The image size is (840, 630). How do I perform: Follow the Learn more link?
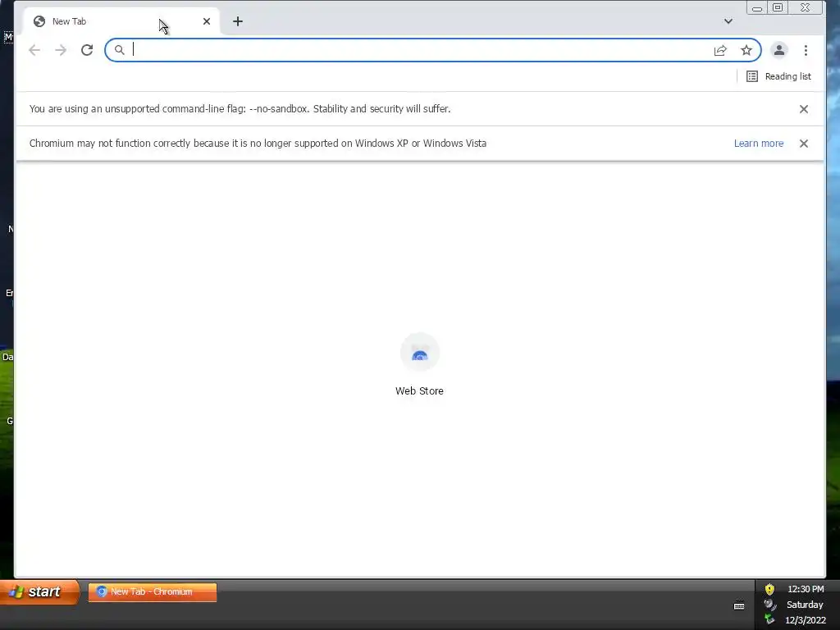tap(759, 144)
